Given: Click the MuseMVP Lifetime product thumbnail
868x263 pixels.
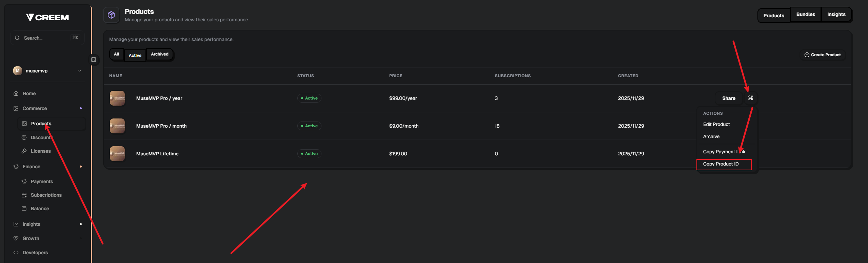Looking at the screenshot, I should click(x=117, y=154).
